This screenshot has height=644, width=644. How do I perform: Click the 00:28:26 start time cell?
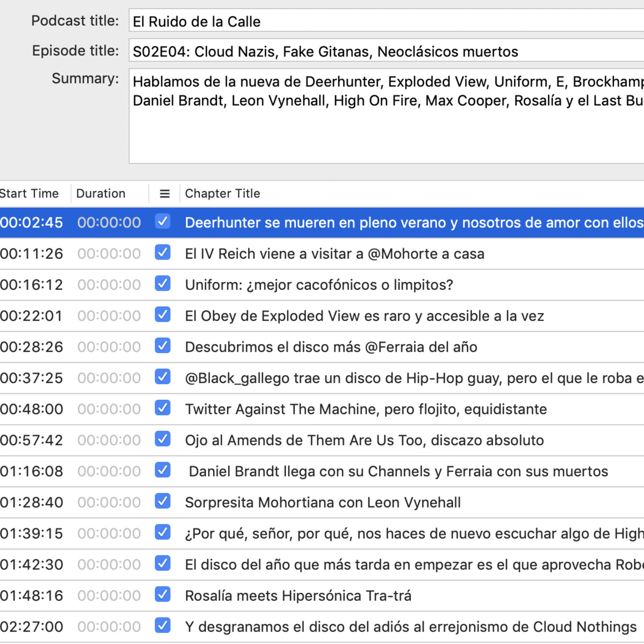tap(31, 347)
